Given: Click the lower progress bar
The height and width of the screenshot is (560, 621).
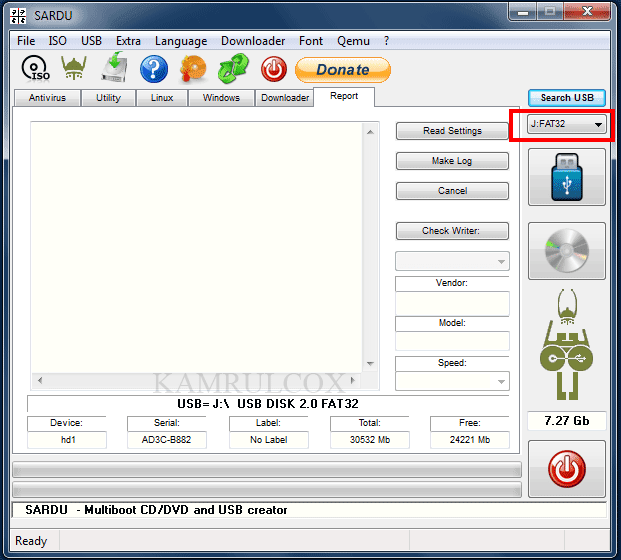Looking at the screenshot, I should click(x=267, y=490).
